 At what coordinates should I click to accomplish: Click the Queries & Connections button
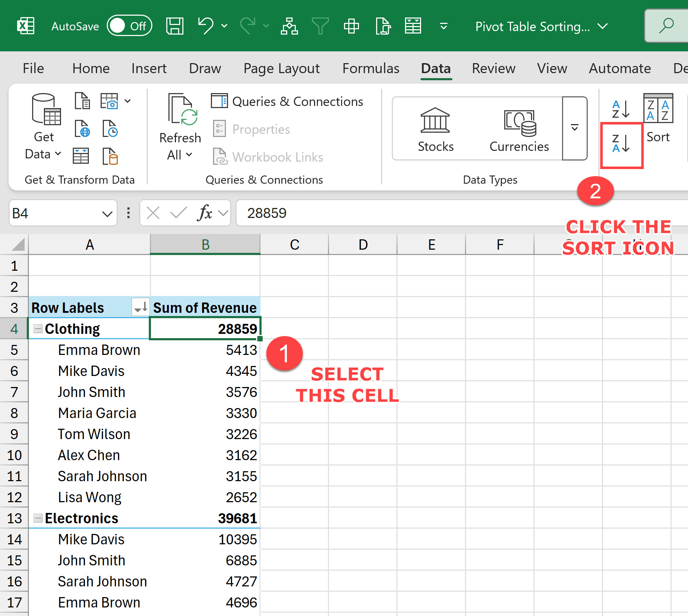pyautogui.click(x=287, y=102)
